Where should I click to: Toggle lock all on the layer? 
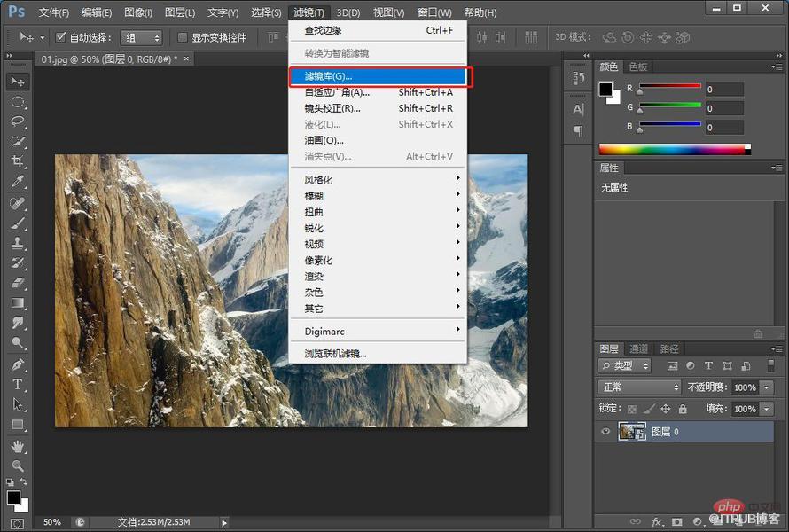click(x=683, y=409)
